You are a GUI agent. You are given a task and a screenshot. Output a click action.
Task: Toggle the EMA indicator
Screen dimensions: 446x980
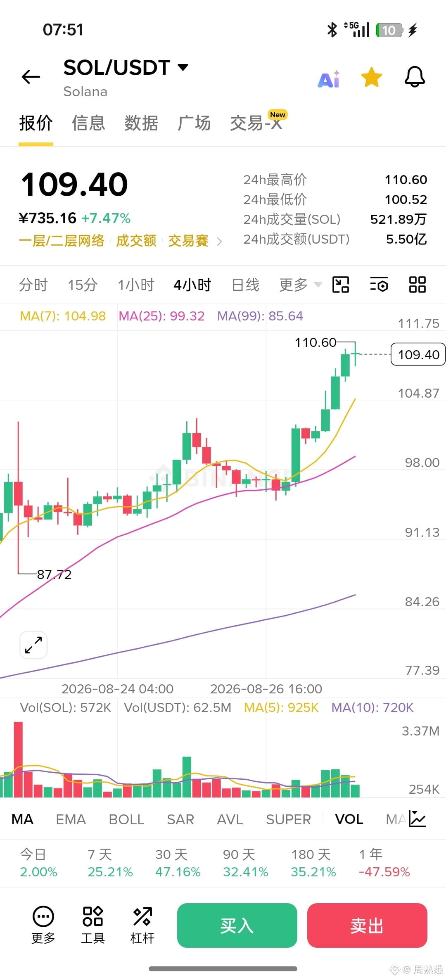71,819
